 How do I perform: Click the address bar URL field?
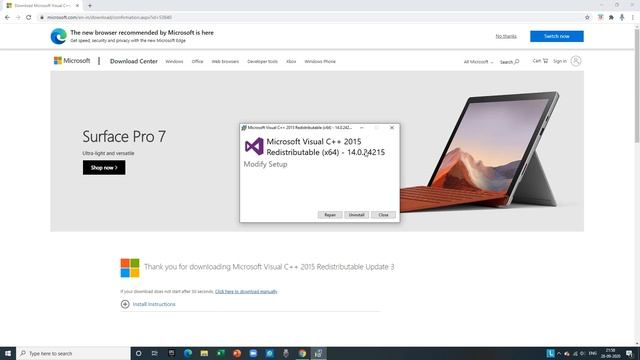click(x=310, y=17)
